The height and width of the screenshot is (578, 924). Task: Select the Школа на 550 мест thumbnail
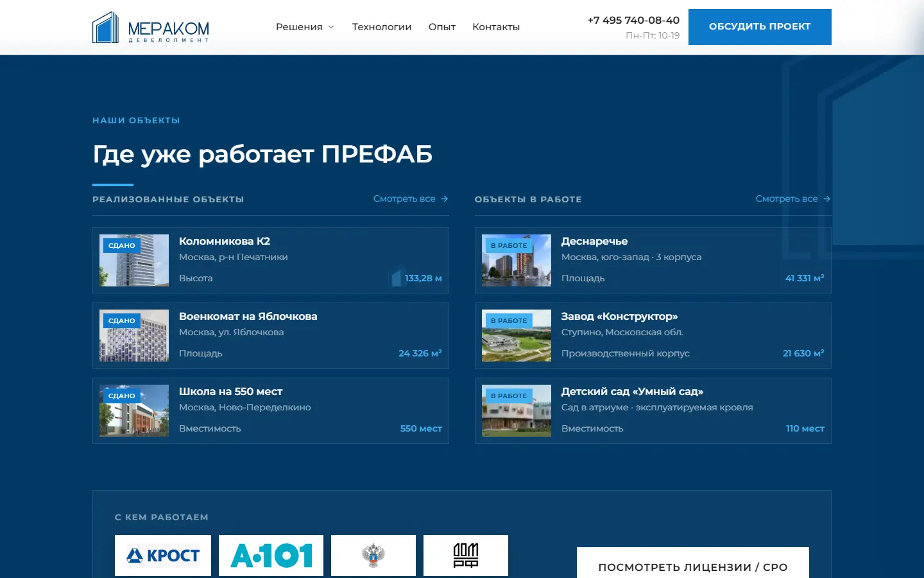[134, 410]
